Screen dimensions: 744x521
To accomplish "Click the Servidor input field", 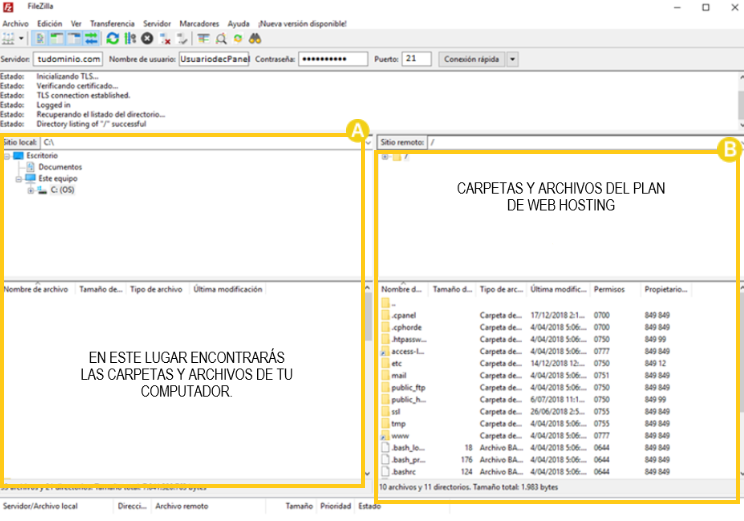I will 68,59.
